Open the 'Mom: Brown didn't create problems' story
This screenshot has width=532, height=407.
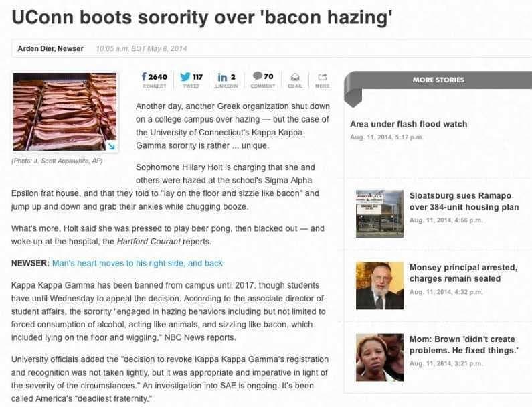click(x=464, y=345)
